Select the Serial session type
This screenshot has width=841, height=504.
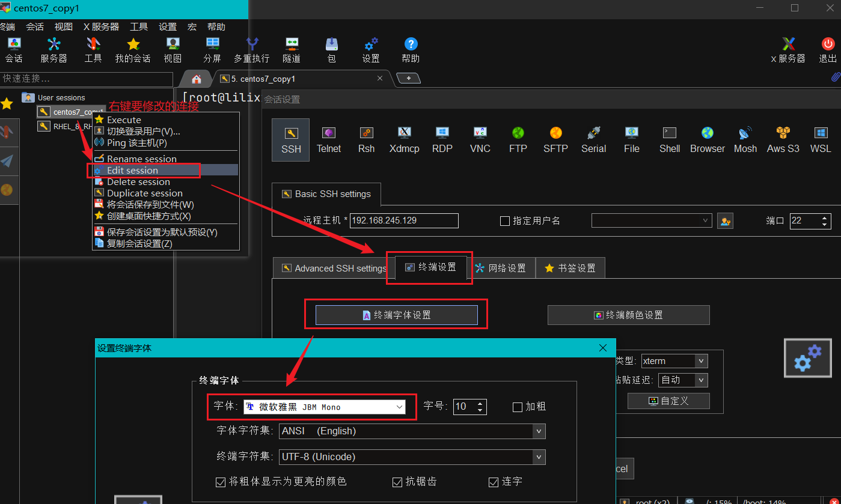[594, 140]
